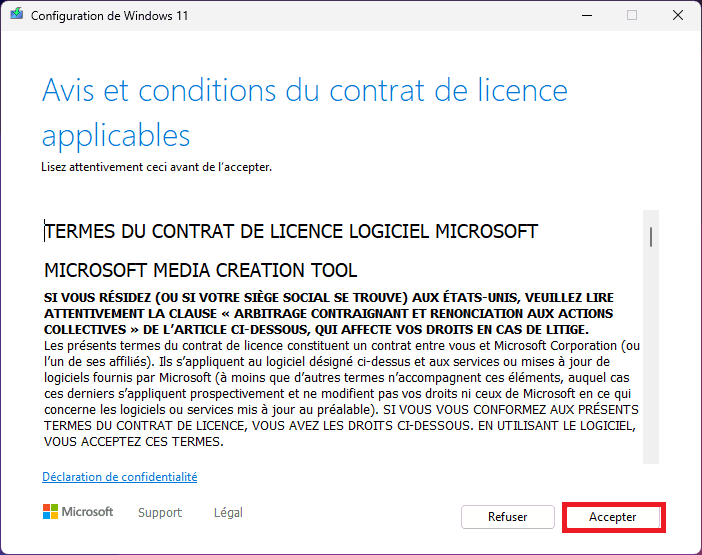Viewport: 702px width, 555px height.
Task: Click 'Avis et conditions du contrat' title
Action: (x=305, y=112)
